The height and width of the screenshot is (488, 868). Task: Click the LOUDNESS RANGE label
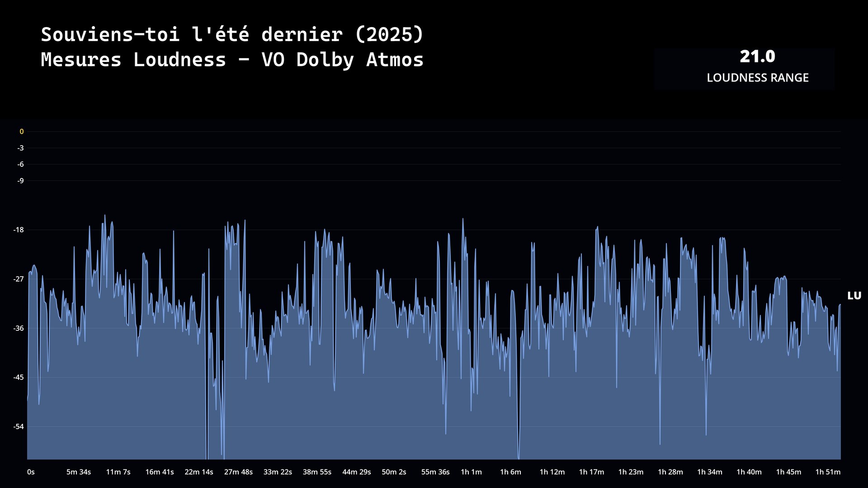tap(757, 78)
